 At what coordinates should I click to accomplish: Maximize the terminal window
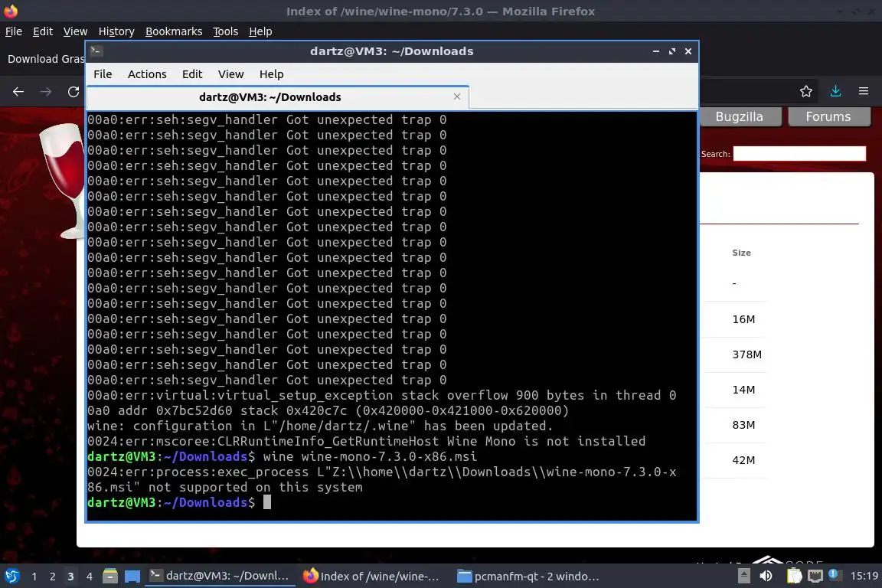[672, 51]
